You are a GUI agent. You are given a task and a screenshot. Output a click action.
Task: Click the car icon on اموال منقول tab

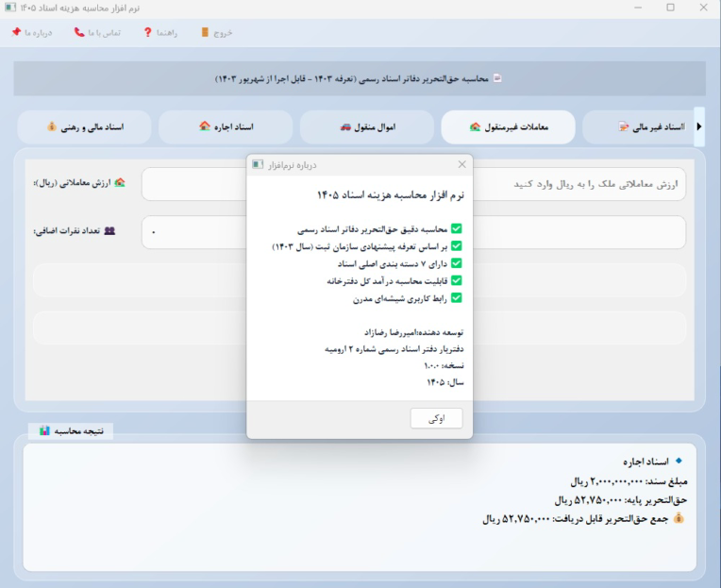(345, 126)
